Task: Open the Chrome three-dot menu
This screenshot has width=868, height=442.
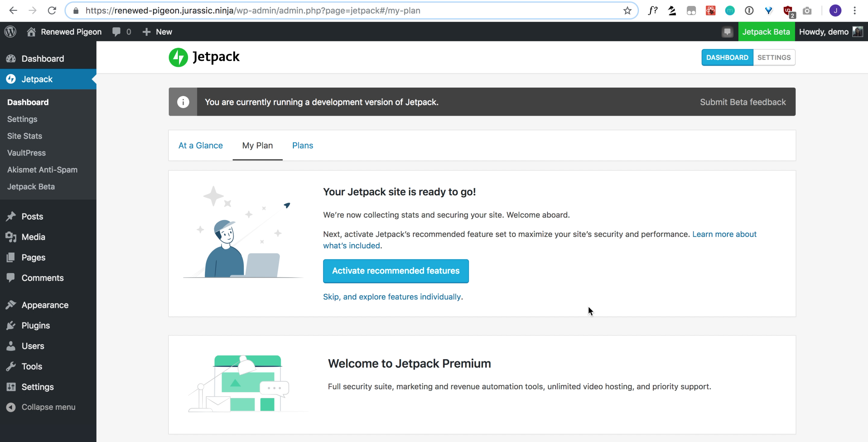Action: point(854,10)
